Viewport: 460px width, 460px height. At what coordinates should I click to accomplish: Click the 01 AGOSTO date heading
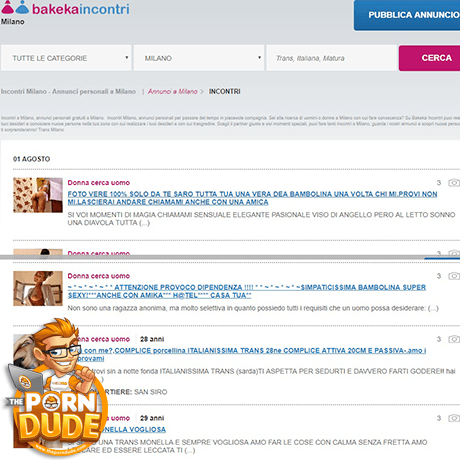32,159
